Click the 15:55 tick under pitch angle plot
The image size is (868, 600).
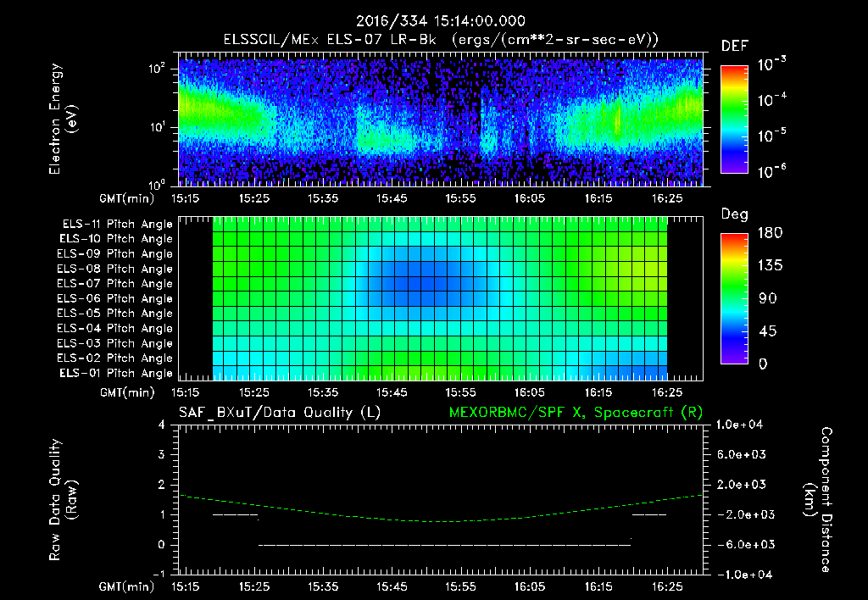[x=460, y=392]
